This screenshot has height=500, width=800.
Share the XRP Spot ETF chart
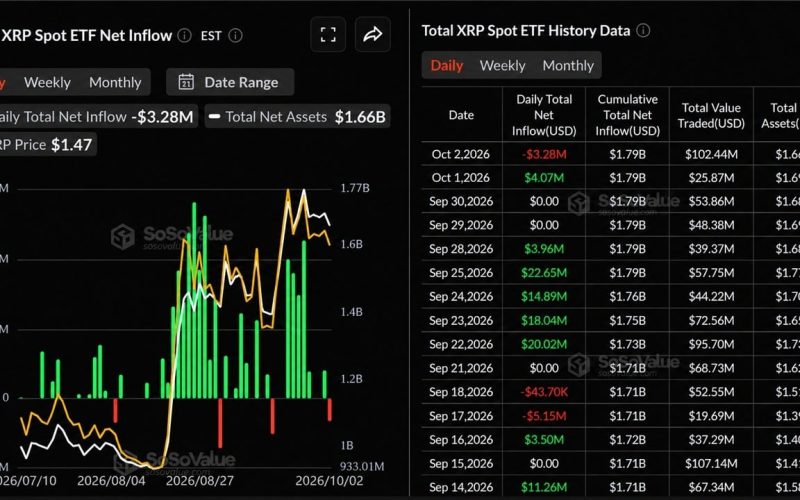pos(372,35)
